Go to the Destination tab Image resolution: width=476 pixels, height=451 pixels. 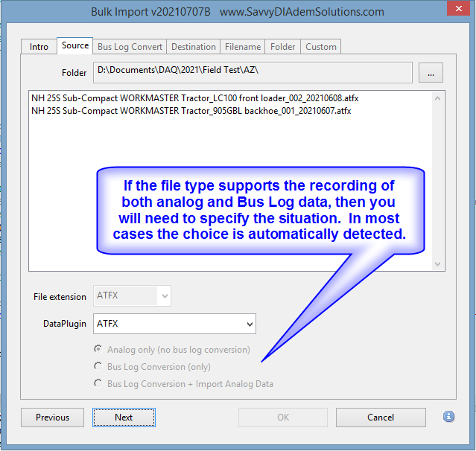pyautogui.click(x=193, y=47)
